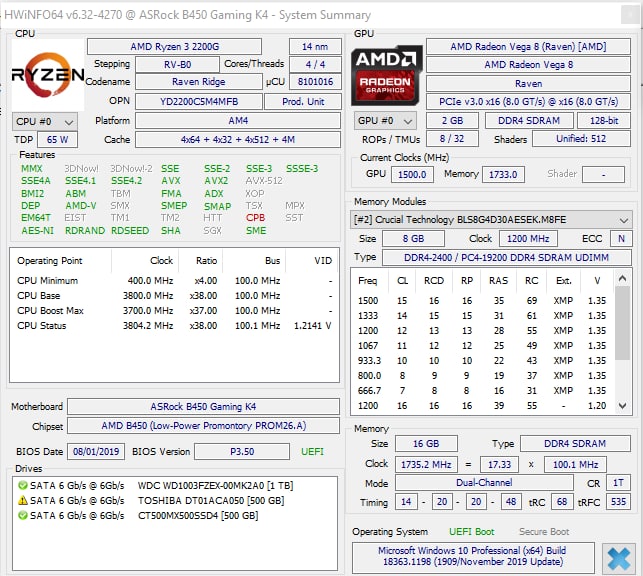
Task: Open the CPU #0 dropdown
Action: (x=45, y=121)
